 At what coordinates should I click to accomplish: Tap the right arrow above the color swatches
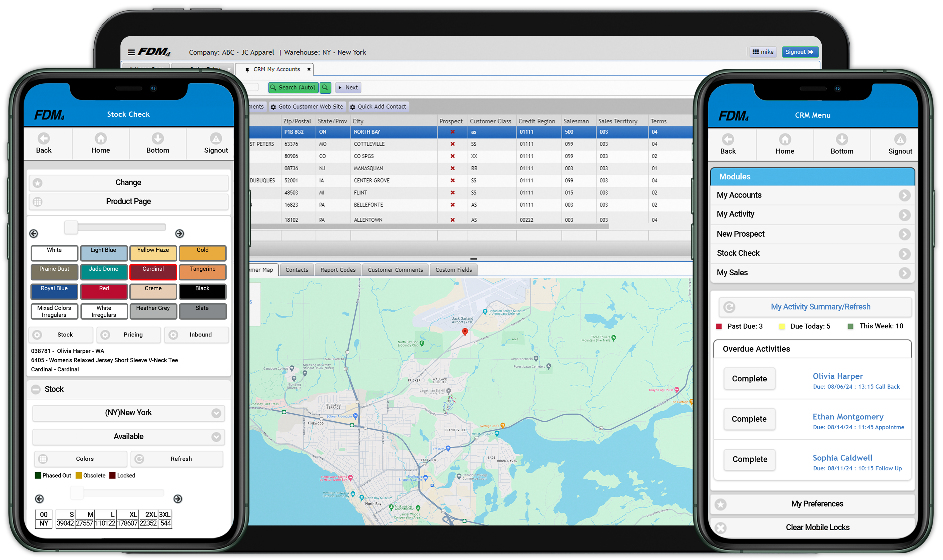click(x=179, y=234)
